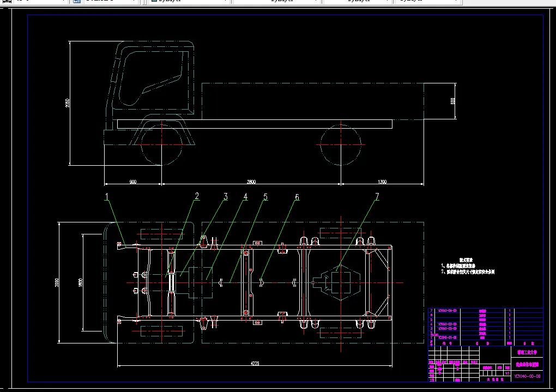Select part code YC1040-02-00 in parts list
The height and width of the screenshot is (392, 556).
pyautogui.click(x=448, y=329)
